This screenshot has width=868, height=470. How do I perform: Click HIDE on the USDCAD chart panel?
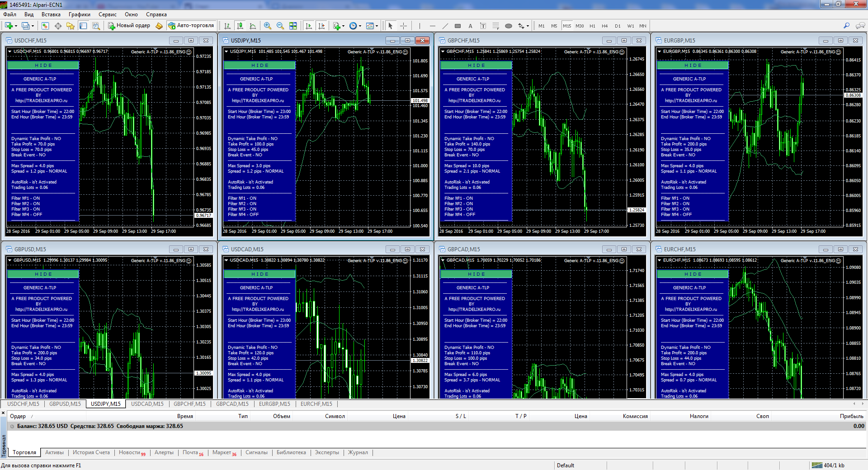click(x=260, y=274)
